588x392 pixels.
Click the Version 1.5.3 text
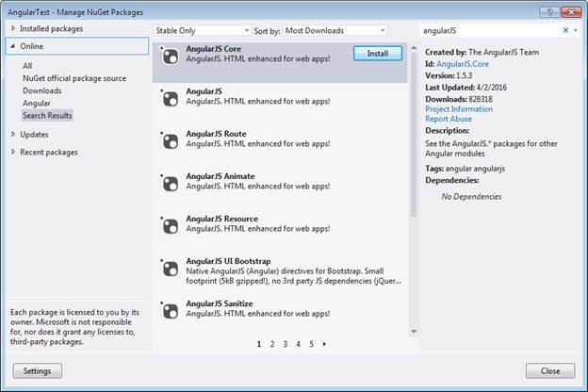449,75
